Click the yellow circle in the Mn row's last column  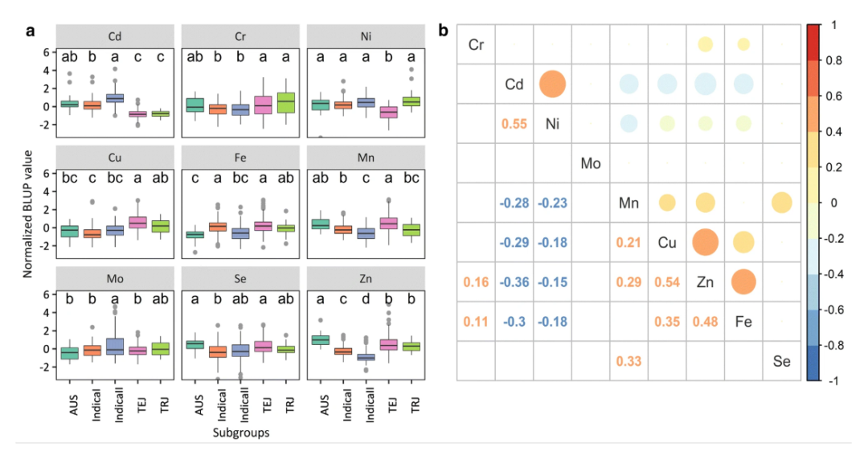[x=781, y=203]
